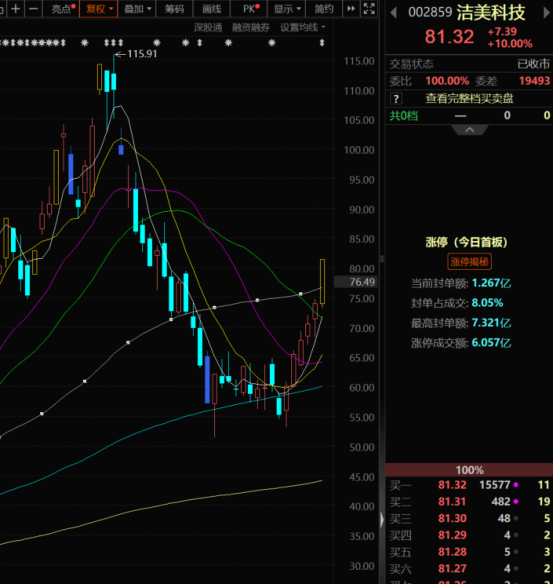Show more toolbar items via double arrow
The width and height of the screenshot is (554, 585).
click(351, 9)
